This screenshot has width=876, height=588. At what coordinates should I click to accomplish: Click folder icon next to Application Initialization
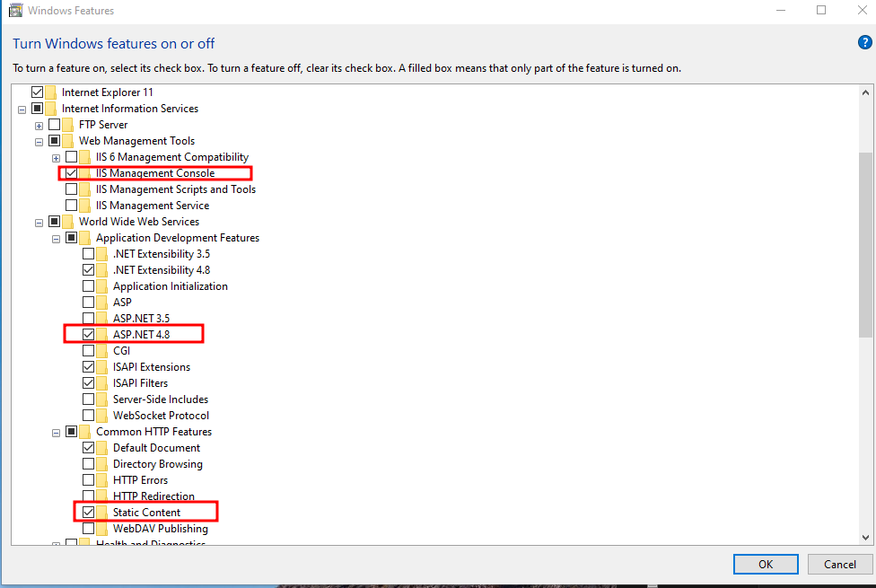(103, 286)
